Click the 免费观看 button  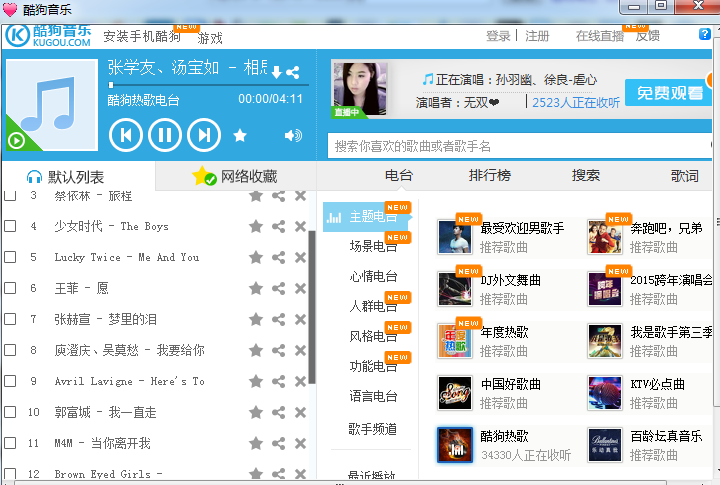click(x=669, y=93)
